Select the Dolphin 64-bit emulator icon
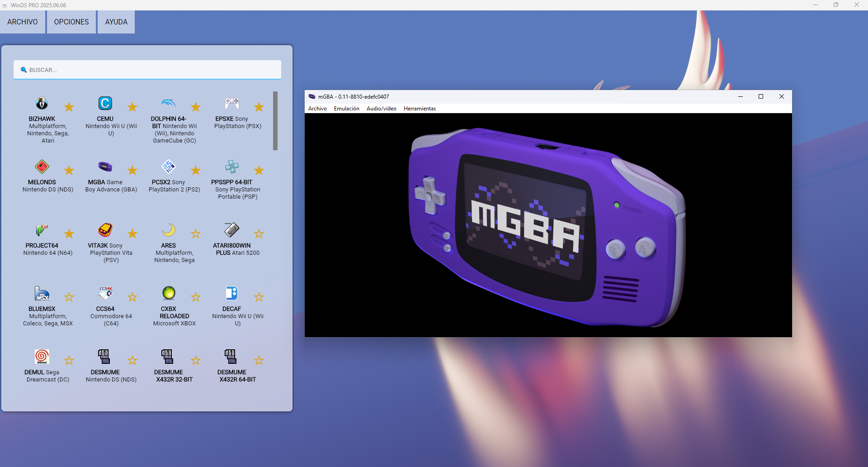Viewport: 868px width, 467px height. click(169, 103)
